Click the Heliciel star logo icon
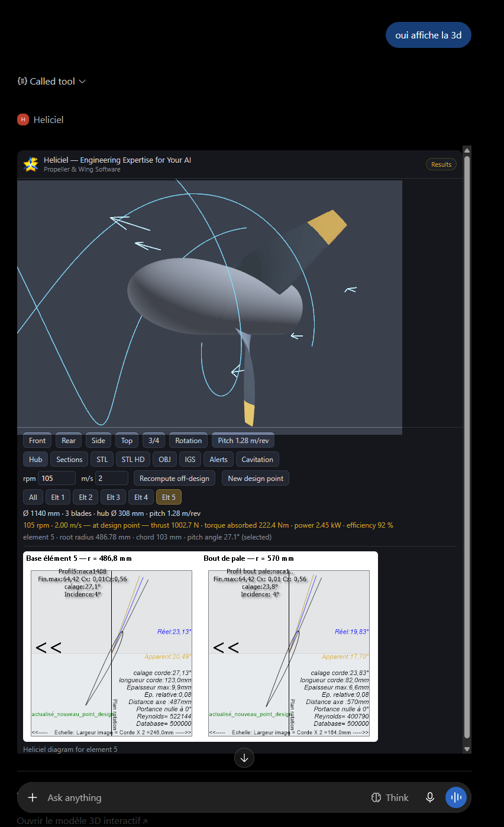Image resolution: width=504 pixels, height=827 pixels. point(31,164)
